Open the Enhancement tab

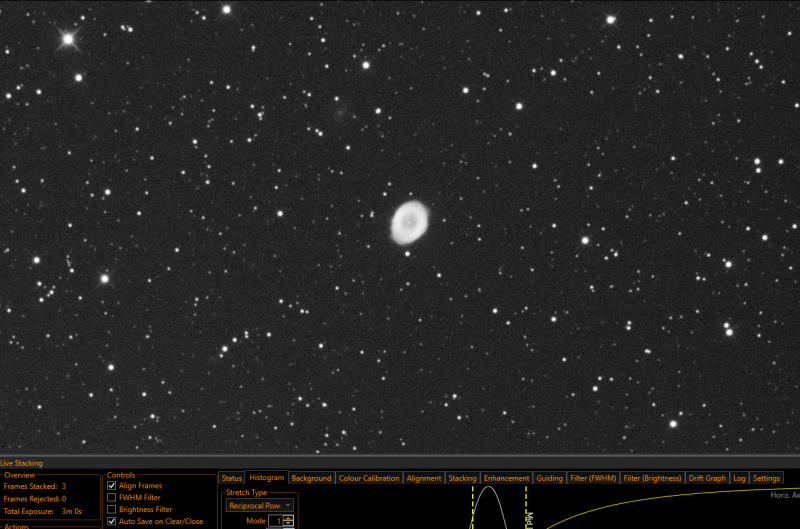click(x=507, y=478)
